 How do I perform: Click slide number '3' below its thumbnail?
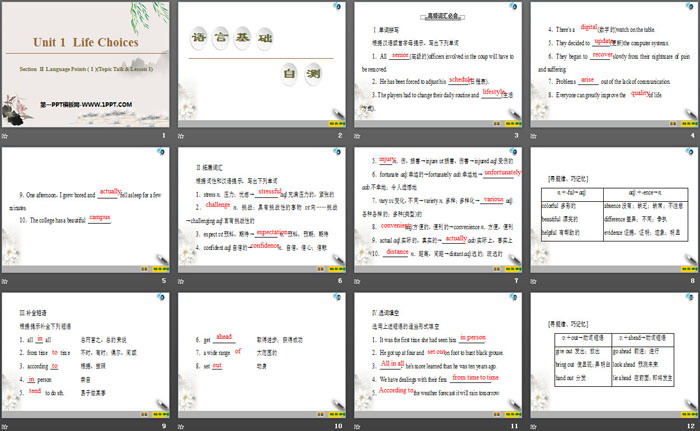pos(517,135)
